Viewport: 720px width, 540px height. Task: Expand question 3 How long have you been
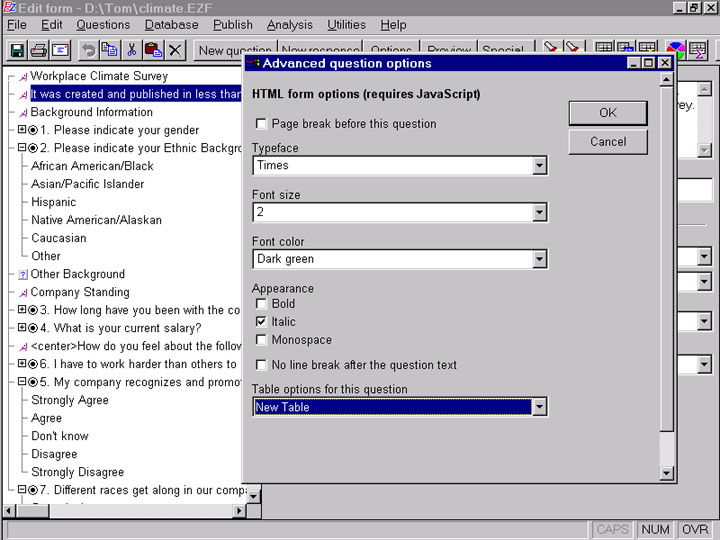click(x=22, y=310)
